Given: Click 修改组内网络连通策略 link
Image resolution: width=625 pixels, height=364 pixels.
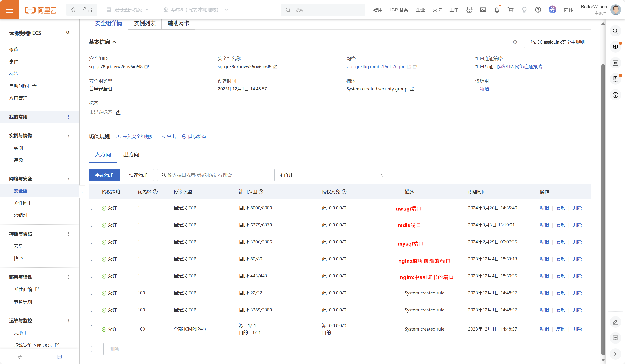Looking at the screenshot, I should click(519, 66).
